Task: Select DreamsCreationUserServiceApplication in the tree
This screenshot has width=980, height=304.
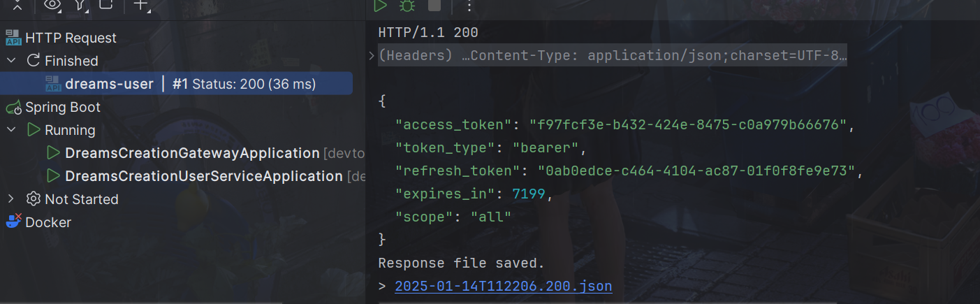Action: (x=203, y=176)
